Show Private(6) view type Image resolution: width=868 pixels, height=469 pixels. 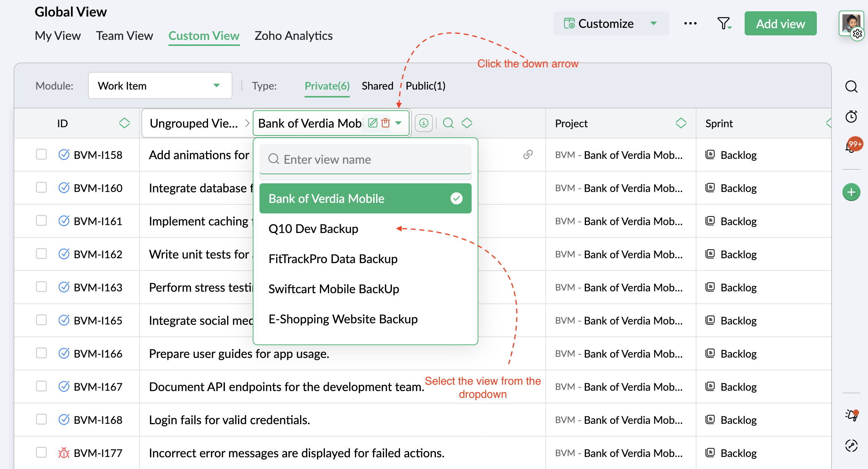tap(327, 86)
